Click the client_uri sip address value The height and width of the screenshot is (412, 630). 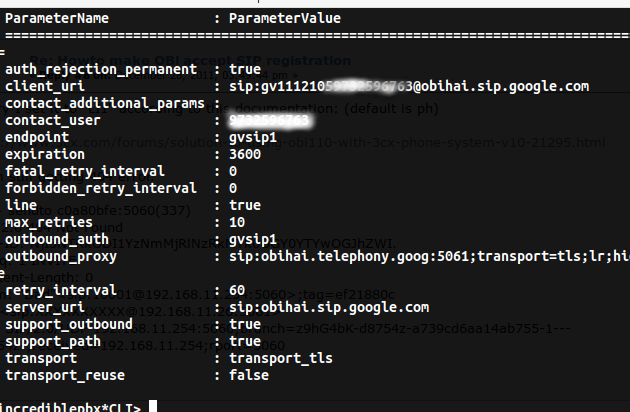pos(409,86)
